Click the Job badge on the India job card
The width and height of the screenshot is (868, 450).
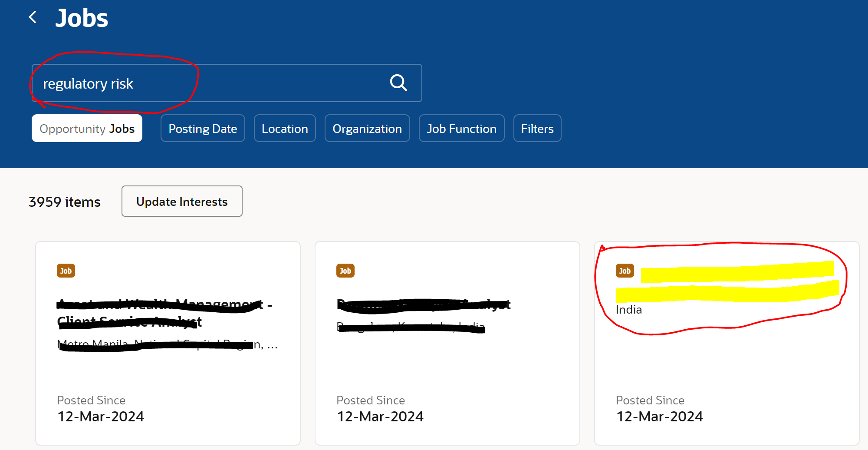[625, 270]
